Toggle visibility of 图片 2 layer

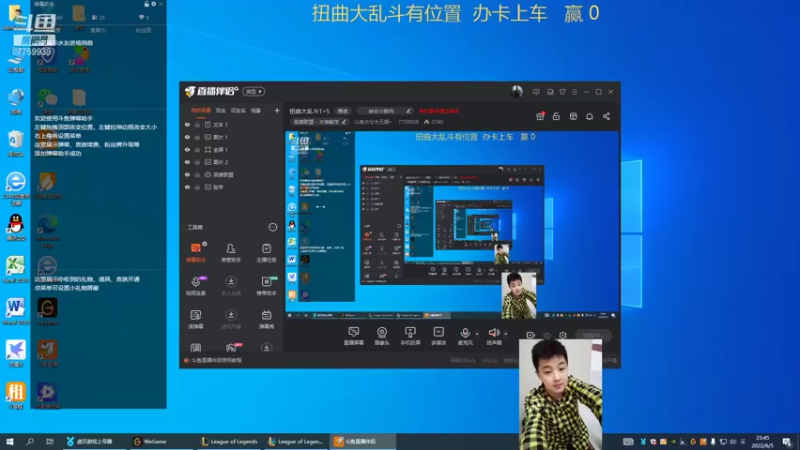pos(187,162)
